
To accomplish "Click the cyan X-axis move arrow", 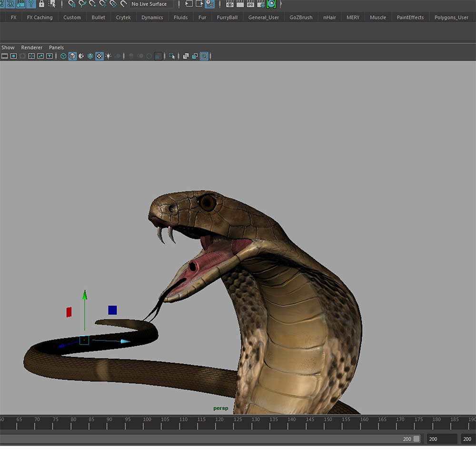I will (x=125, y=341).
